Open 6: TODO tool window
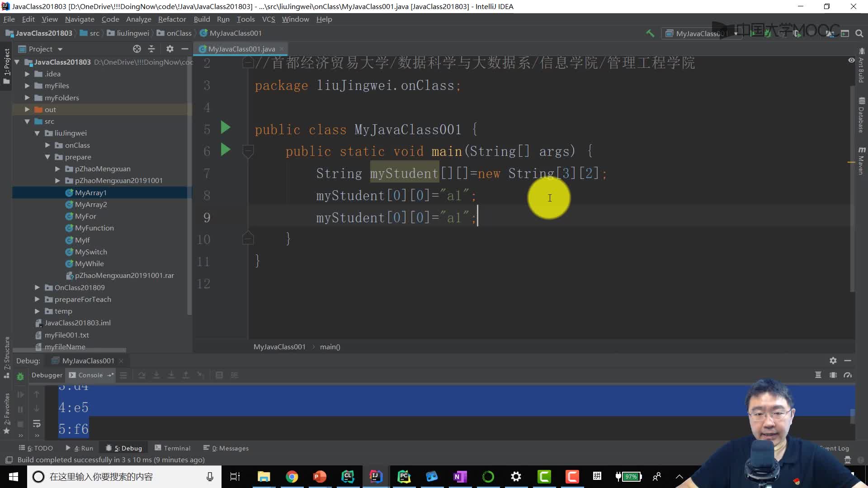 pyautogui.click(x=36, y=448)
